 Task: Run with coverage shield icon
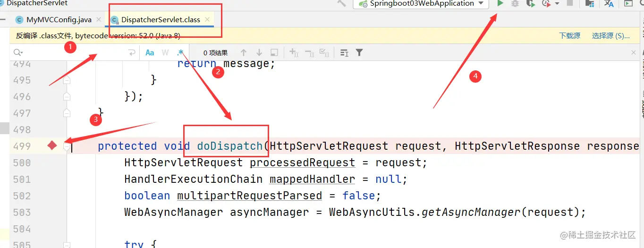point(531,3)
